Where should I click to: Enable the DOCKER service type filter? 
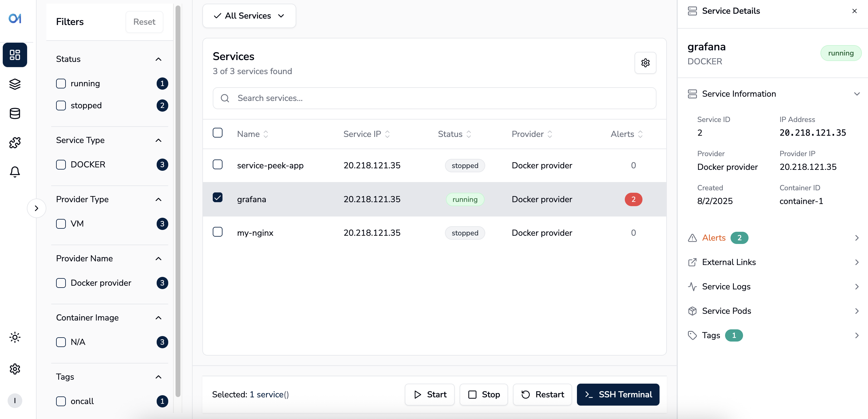[61, 164]
